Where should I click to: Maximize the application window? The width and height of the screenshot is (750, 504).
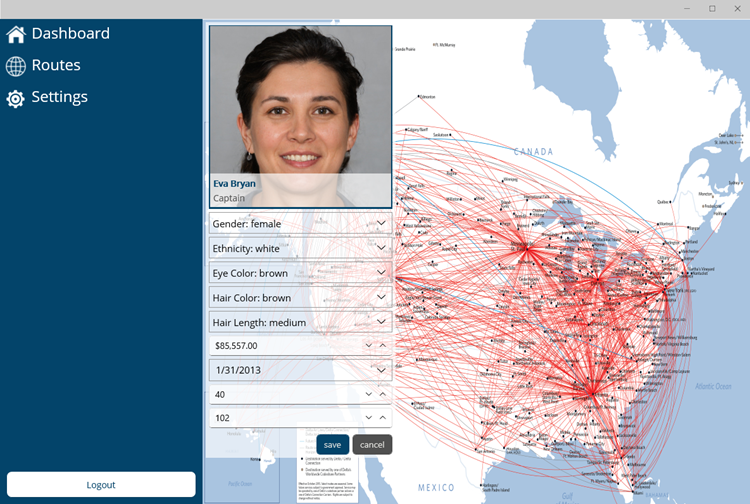712,9
